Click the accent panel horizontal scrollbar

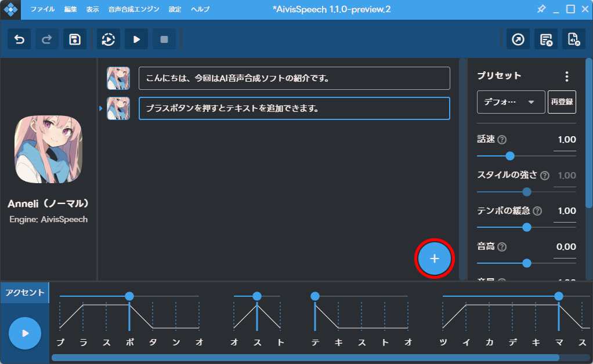tap(306, 358)
